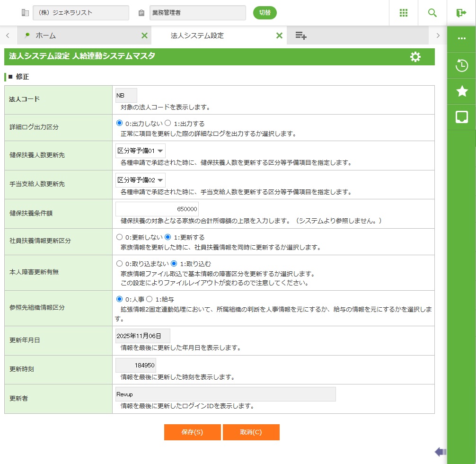Viewport: 476px width, 464px height.
Task: Open favorites star icon in sidebar
Action: [x=462, y=91]
